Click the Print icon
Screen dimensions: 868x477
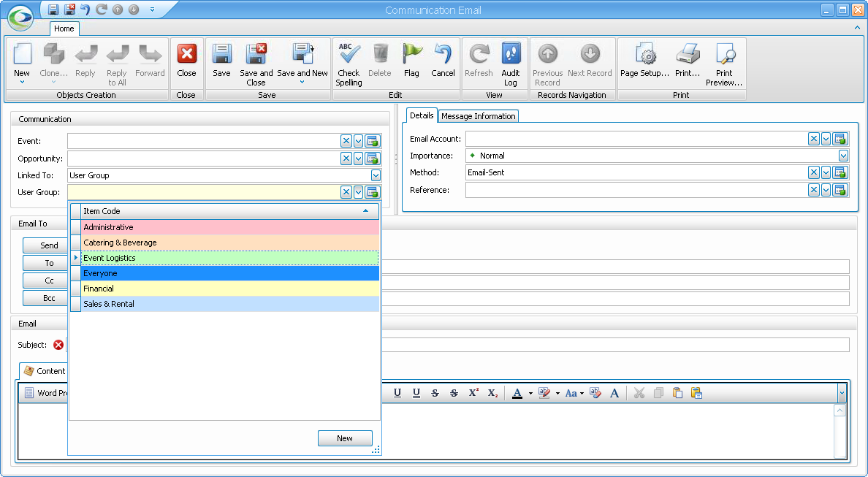(688, 53)
